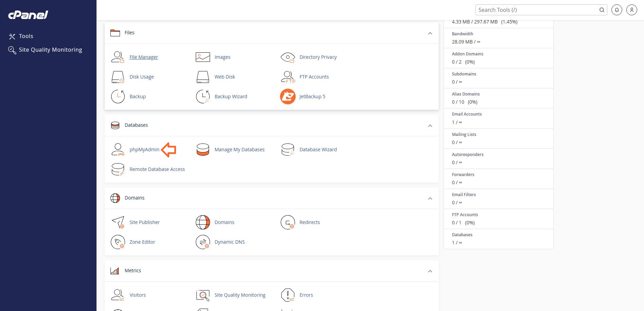Open the Directory Privacy link
644x311 pixels.
318,57
